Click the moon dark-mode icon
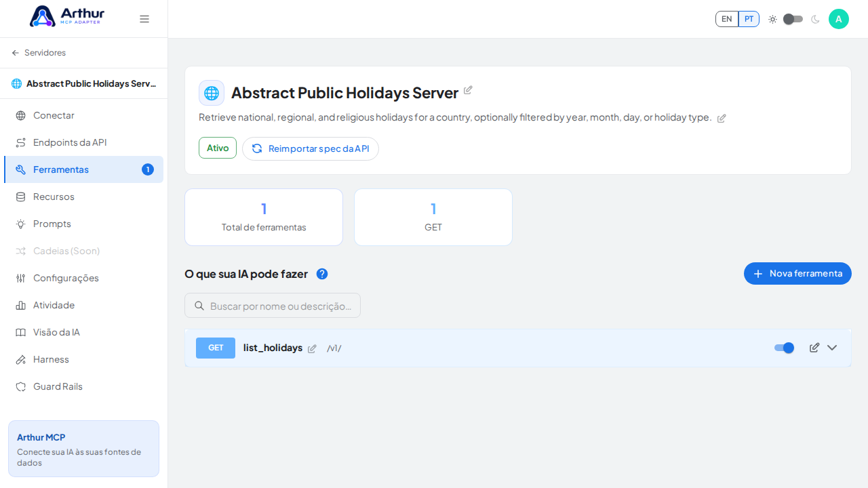868x488 pixels. click(x=815, y=19)
